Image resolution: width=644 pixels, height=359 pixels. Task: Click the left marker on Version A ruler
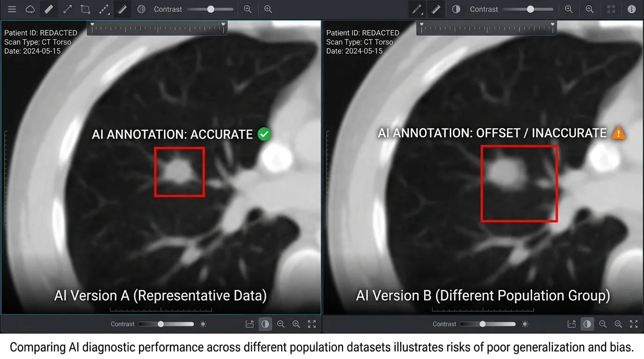[x=92, y=24]
